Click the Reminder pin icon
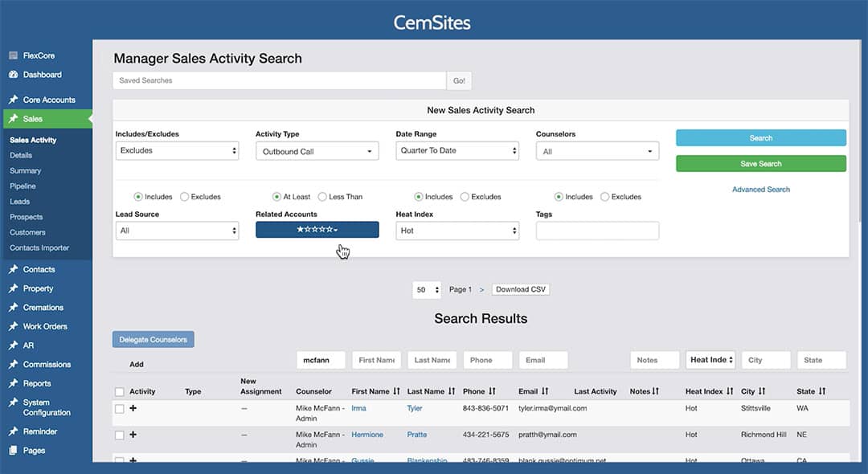868x474 pixels. pyautogui.click(x=14, y=431)
